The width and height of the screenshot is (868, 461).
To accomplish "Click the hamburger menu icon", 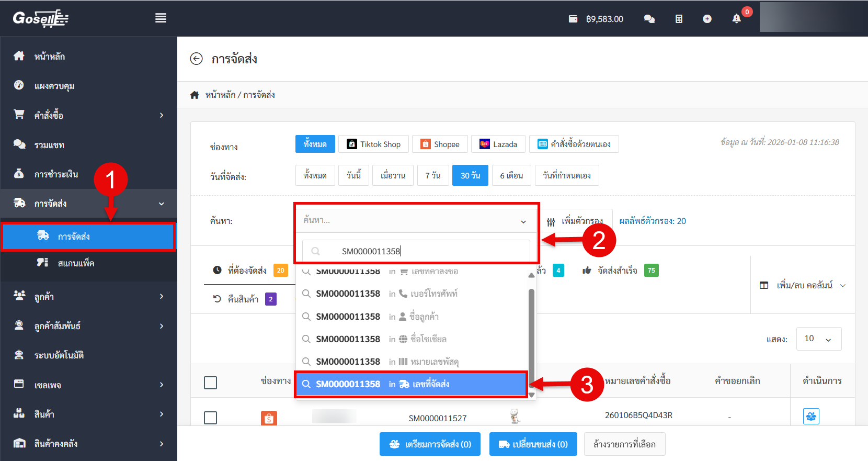I will [x=161, y=18].
